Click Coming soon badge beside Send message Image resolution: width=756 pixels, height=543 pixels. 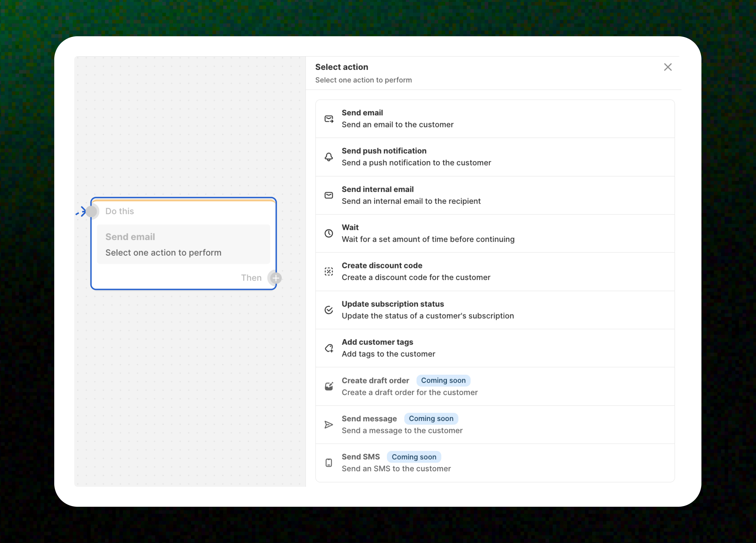pos(431,419)
